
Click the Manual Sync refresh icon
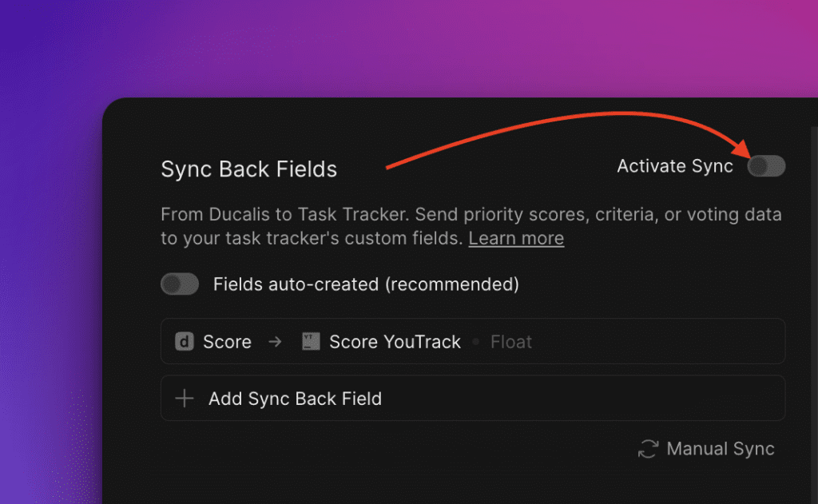(649, 449)
